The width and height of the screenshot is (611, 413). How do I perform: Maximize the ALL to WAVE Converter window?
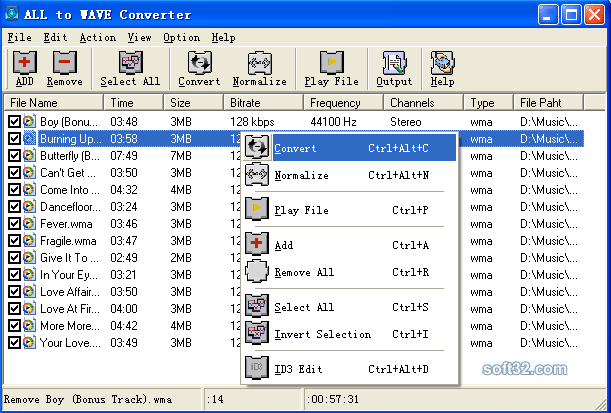(x=571, y=15)
